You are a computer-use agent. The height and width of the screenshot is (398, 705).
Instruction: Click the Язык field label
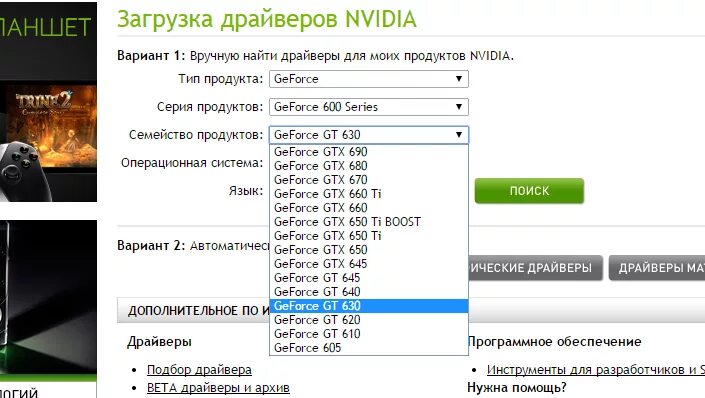click(246, 191)
